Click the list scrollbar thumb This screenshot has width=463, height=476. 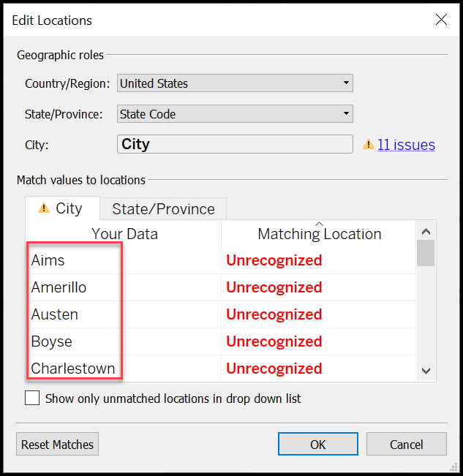(x=426, y=252)
